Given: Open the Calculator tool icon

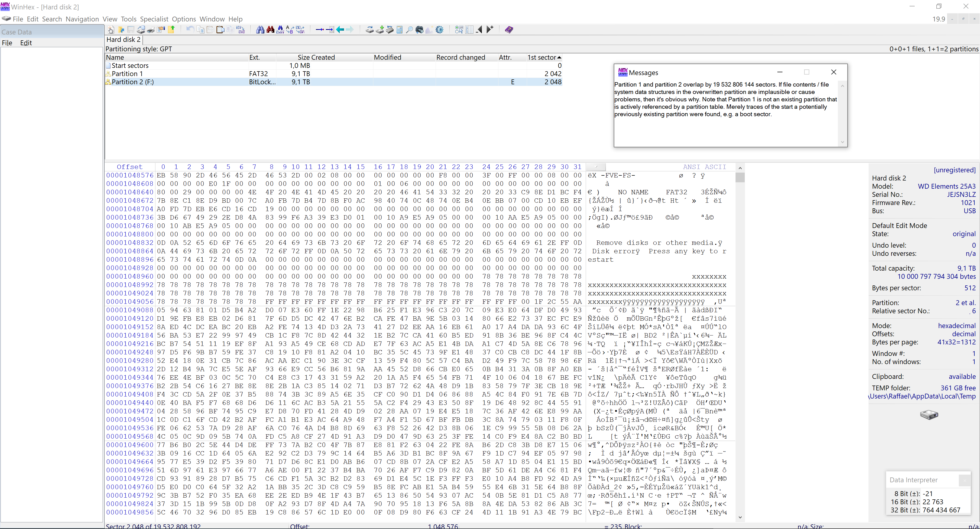Looking at the screenshot, I should (x=399, y=30).
